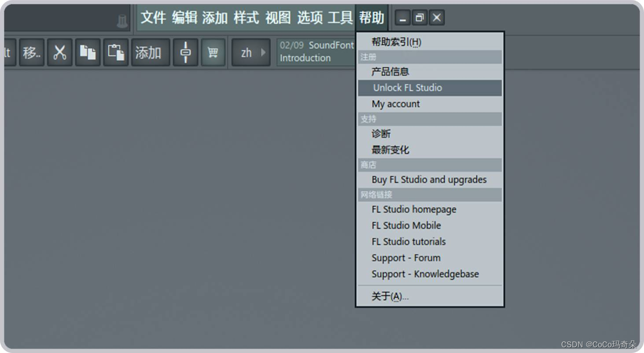Open the shop cart icon
The width and height of the screenshot is (644, 353).
coord(213,52)
